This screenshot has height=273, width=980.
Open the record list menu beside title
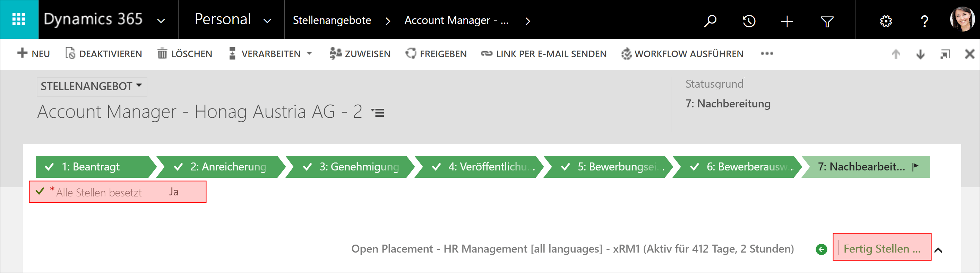[x=377, y=113]
